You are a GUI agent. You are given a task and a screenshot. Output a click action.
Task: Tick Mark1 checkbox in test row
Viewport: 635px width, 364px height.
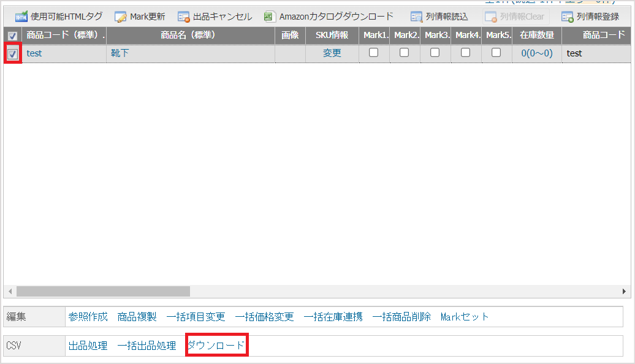point(374,53)
